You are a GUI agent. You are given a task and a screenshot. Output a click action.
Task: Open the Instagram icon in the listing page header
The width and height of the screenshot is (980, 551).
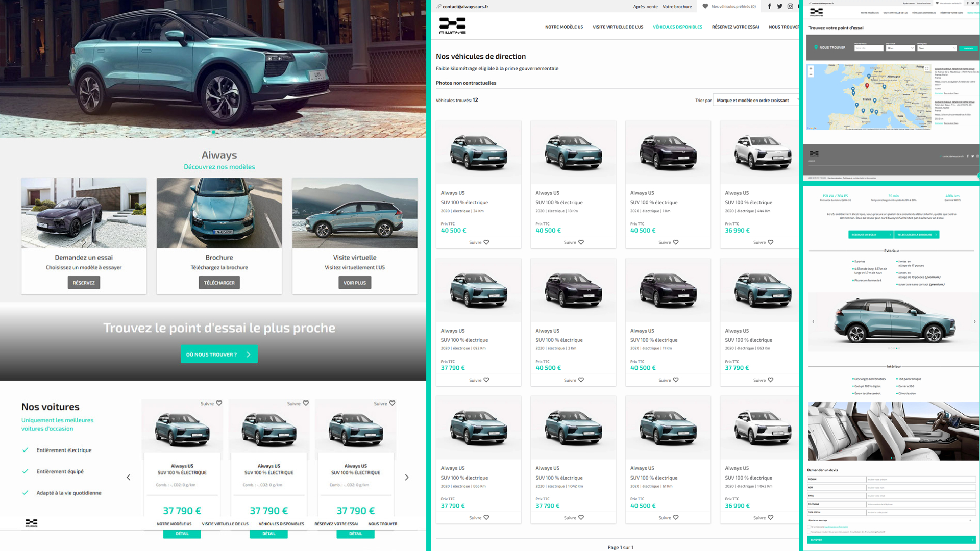click(790, 6)
